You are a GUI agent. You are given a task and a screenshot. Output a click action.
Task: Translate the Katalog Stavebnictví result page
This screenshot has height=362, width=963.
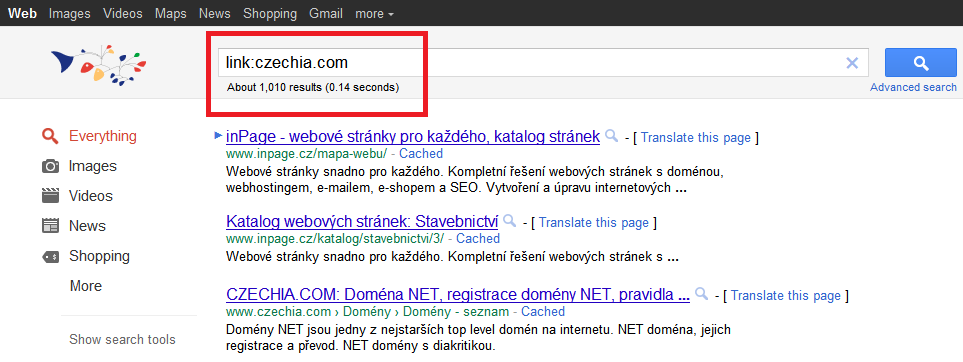pos(594,222)
